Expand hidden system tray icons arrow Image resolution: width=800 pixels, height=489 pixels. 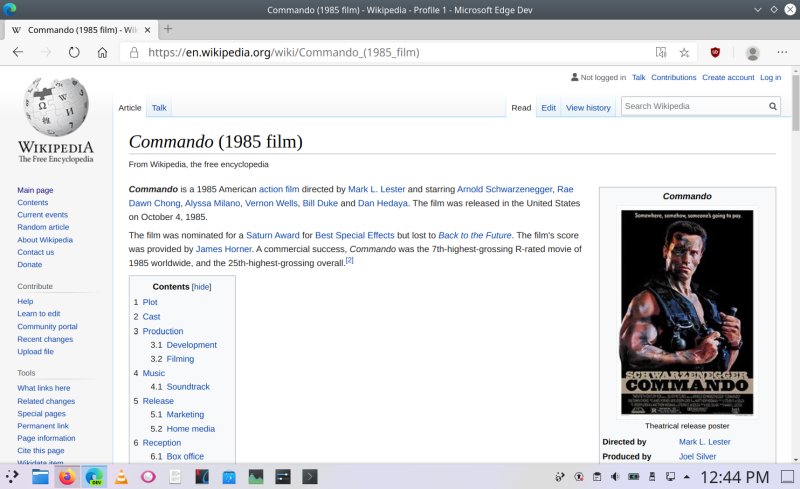687,477
